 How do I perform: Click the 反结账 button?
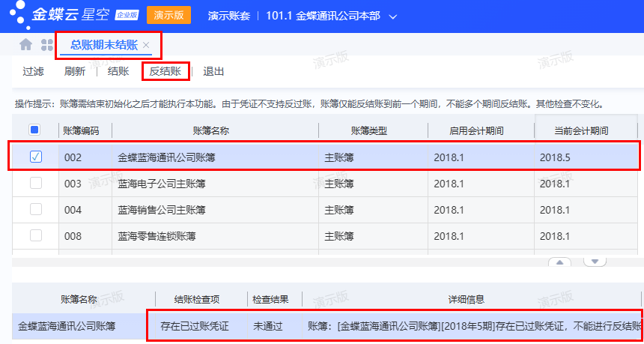click(165, 72)
